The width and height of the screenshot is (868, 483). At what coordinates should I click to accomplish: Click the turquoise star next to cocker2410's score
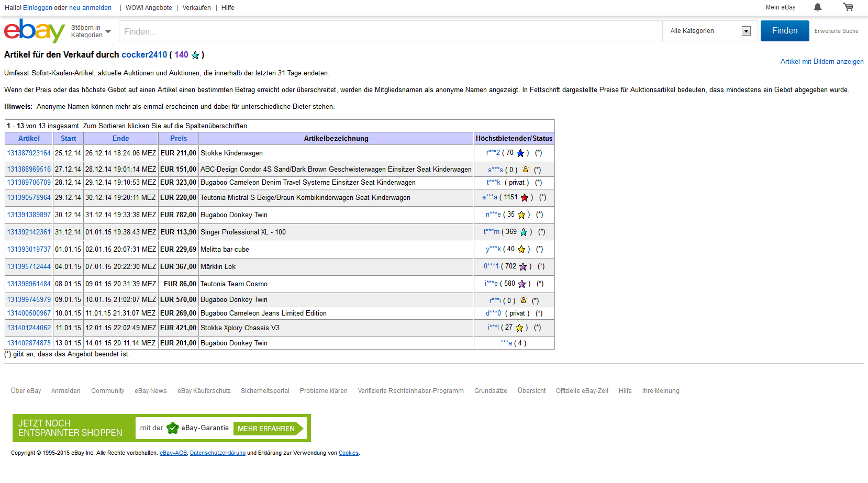point(195,55)
